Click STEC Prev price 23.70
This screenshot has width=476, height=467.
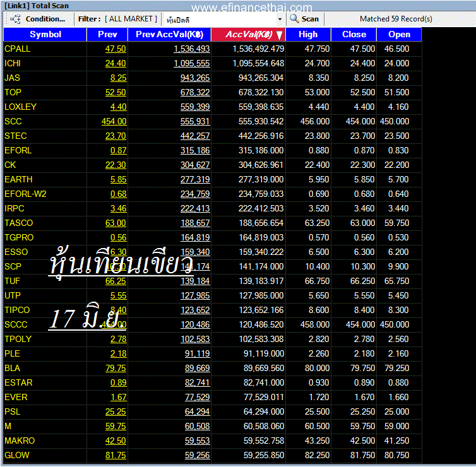pos(116,136)
